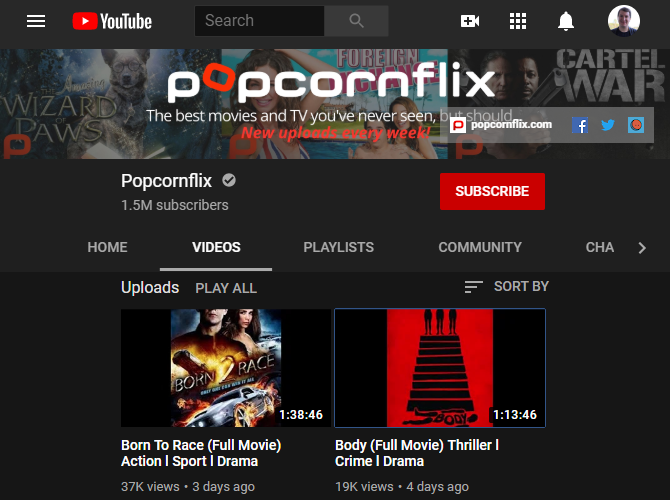The width and height of the screenshot is (670, 500).
Task: Open the orange circular icon in banner
Action: tap(636, 125)
